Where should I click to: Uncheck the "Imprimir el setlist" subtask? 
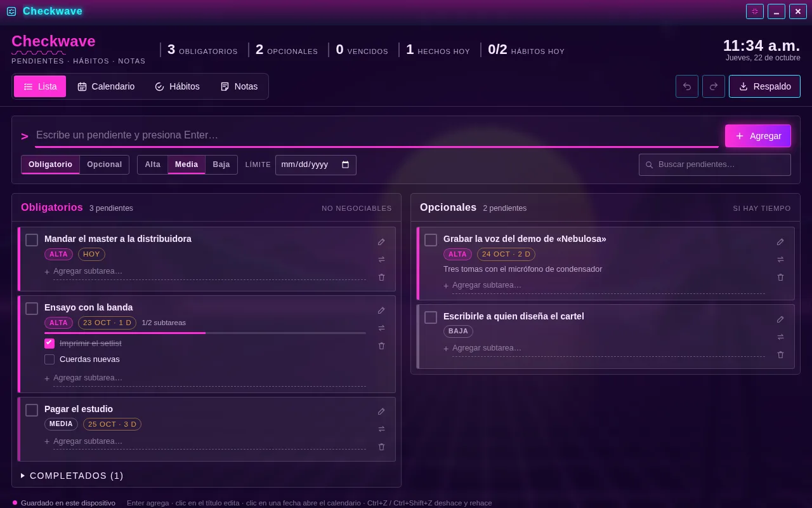pos(49,343)
